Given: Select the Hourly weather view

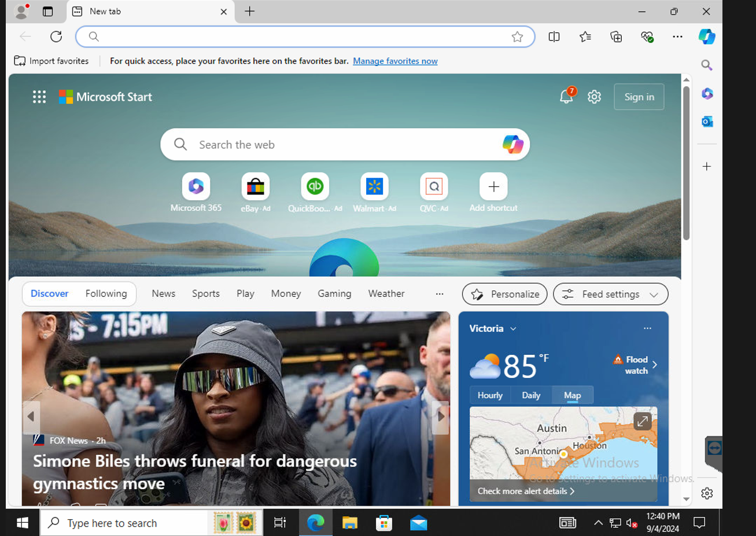Looking at the screenshot, I should [x=490, y=395].
